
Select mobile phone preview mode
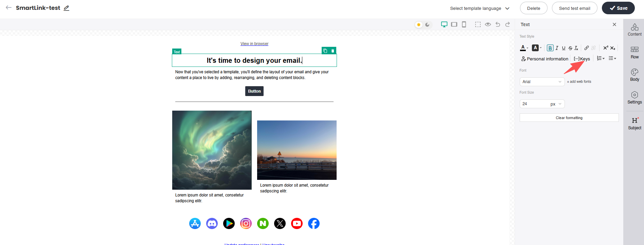(x=464, y=24)
